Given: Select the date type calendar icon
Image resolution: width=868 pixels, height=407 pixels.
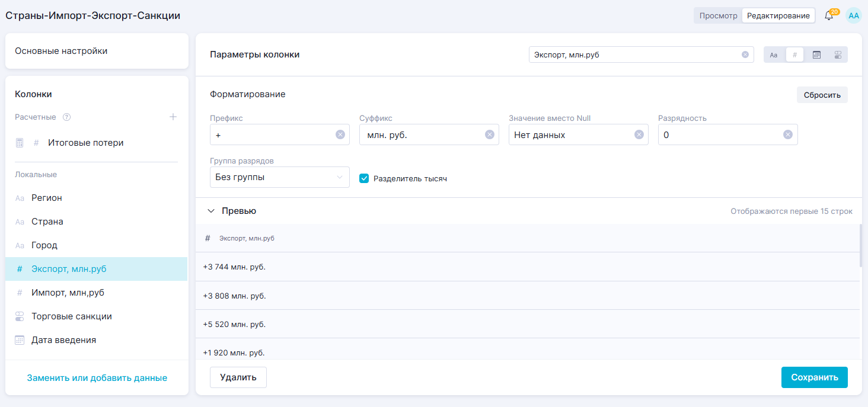Looking at the screenshot, I should [x=816, y=55].
